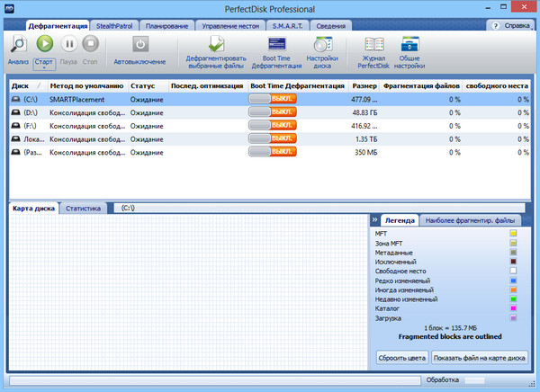This screenshot has height=392, width=540.
Task: Click the Анализ magnifier icon
Action: point(19,43)
